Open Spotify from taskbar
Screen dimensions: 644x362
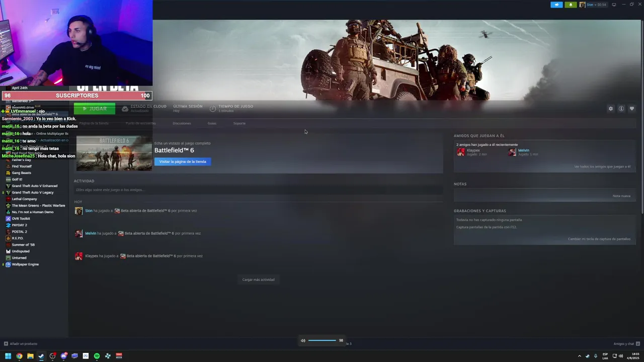97,356
